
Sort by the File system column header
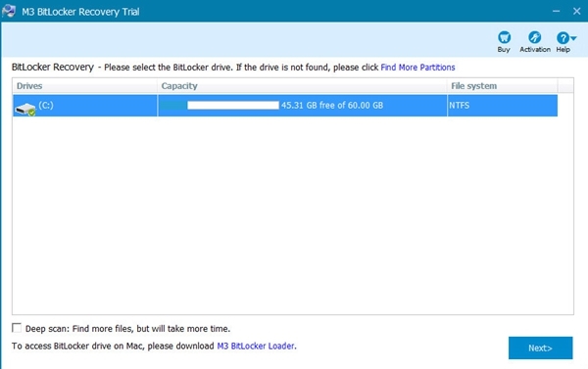pyautogui.click(x=502, y=86)
